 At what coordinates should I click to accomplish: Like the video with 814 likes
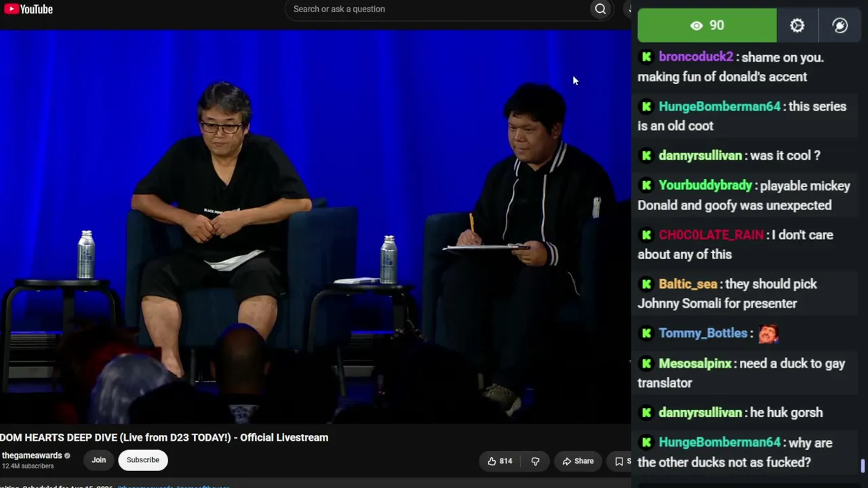click(x=499, y=461)
